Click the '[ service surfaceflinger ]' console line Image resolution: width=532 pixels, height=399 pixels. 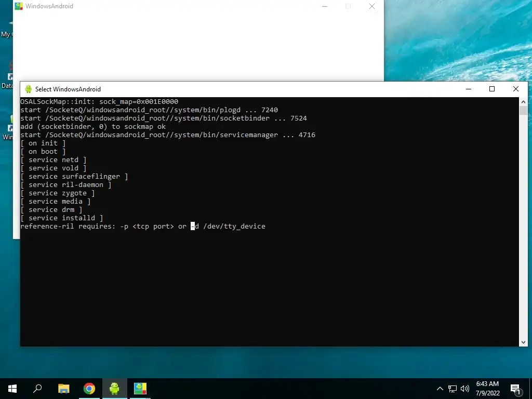point(74,177)
